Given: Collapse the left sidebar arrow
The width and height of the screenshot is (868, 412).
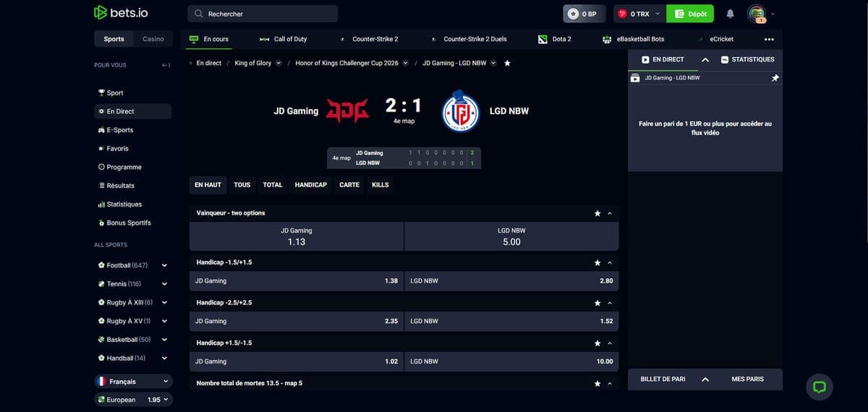Looking at the screenshot, I should (x=166, y=65).
